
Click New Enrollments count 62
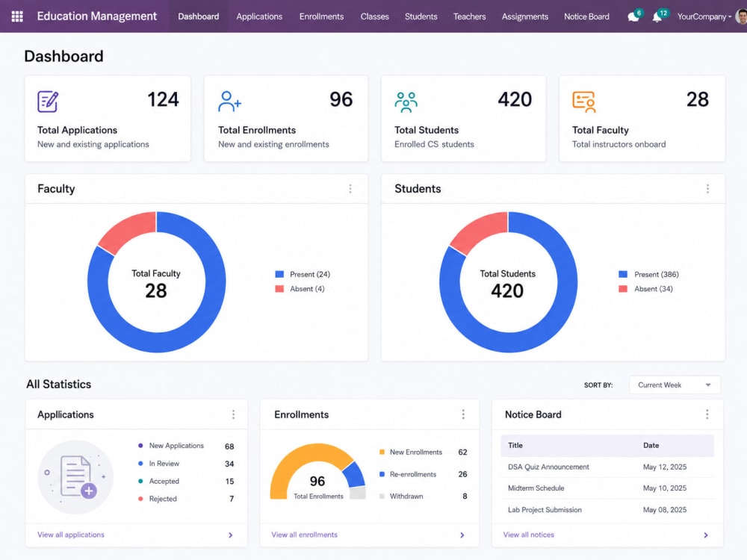coord(462,452)
